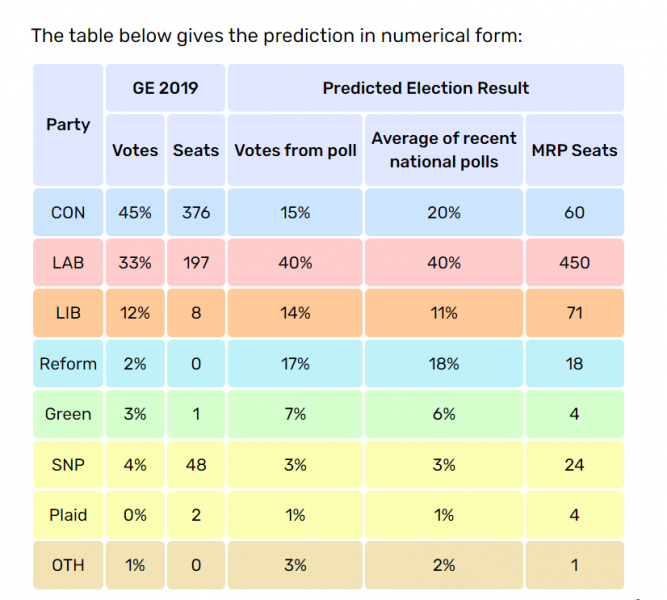The image size is (667, 600).
Task: Click Reform's Votes from poll value 17%
Action: [295, 364]
